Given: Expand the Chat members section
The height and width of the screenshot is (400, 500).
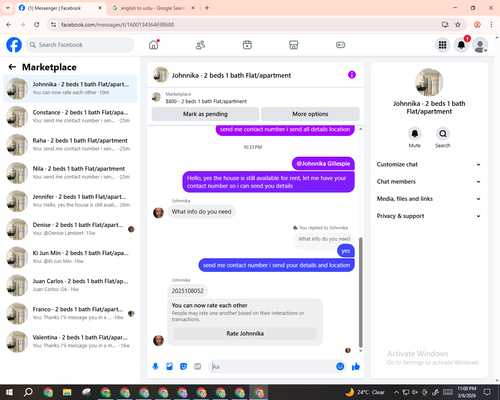Looking at the screenshot, I should tap(429, 182).
